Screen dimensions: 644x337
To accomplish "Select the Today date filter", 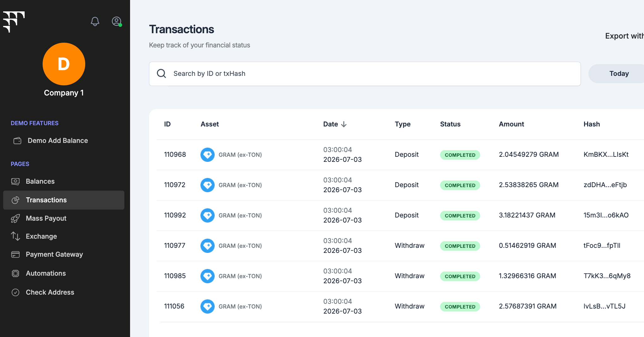I will [619, 74].
